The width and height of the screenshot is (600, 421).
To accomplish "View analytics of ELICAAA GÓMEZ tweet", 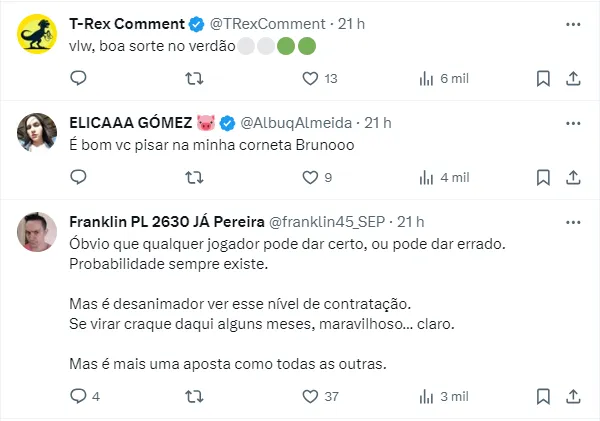I will (x=442, y=177).
